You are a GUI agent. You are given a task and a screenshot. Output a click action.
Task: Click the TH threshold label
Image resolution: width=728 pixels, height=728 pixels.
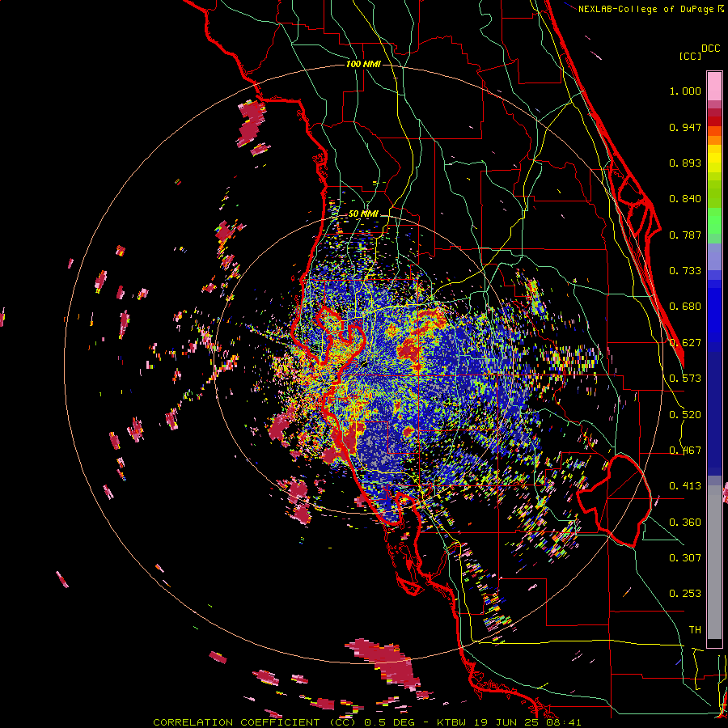pos(695,630)
